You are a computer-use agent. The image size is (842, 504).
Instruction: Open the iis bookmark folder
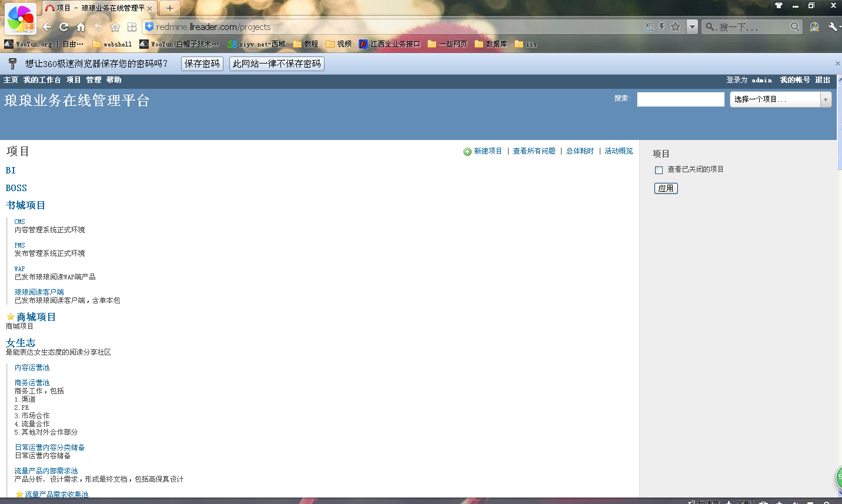coord(526,44)
